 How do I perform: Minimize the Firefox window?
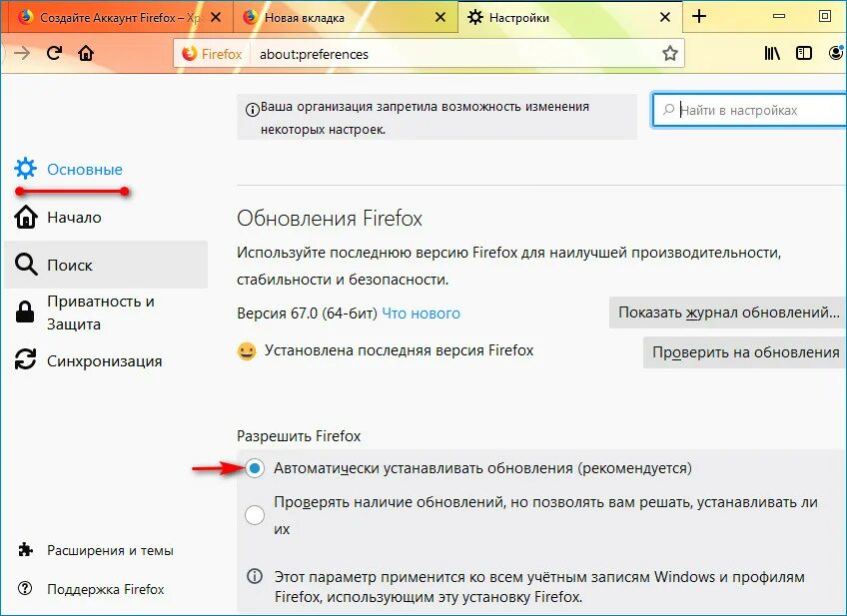point(778,16)
